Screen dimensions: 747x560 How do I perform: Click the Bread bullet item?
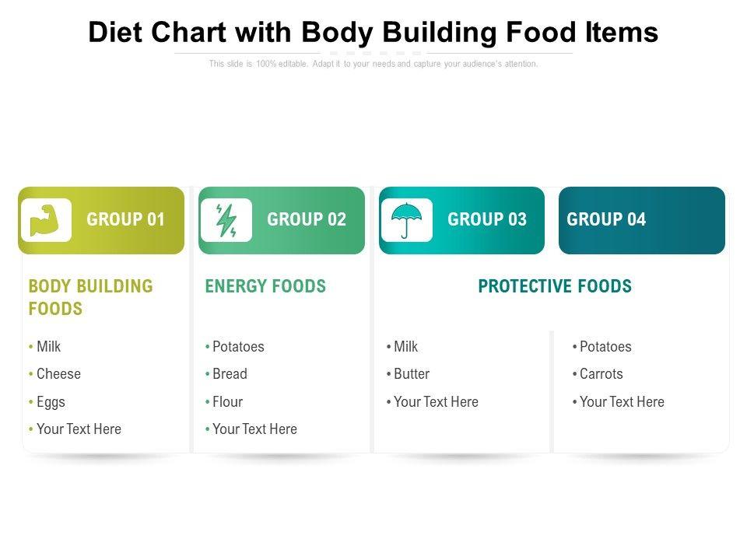[230, 374]
